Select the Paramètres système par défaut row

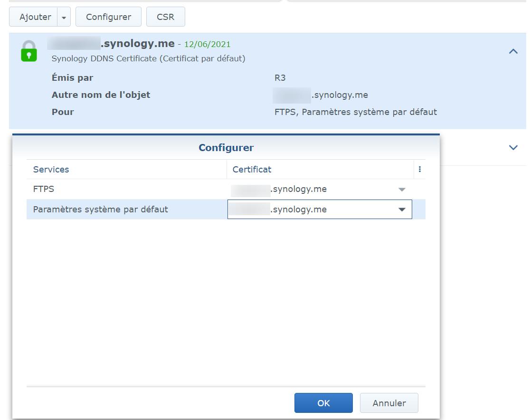coord(101,210)
